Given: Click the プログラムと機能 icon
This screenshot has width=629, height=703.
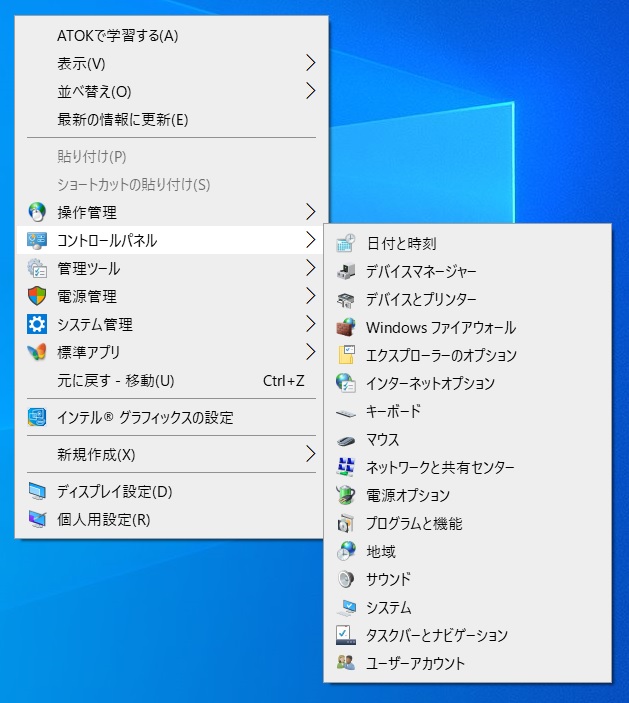Looking at the screenshot, I should point(346,523).
